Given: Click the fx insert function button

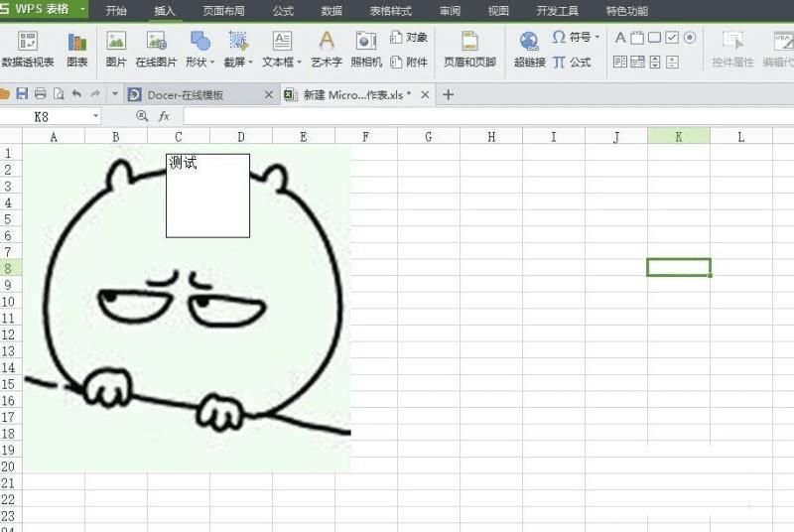Looking at the screenshot, I should (x=164, y=116).
